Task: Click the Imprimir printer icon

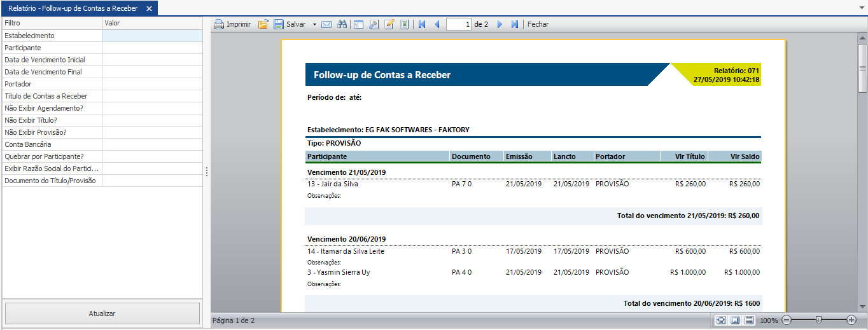Action: (x=219, y=24)
